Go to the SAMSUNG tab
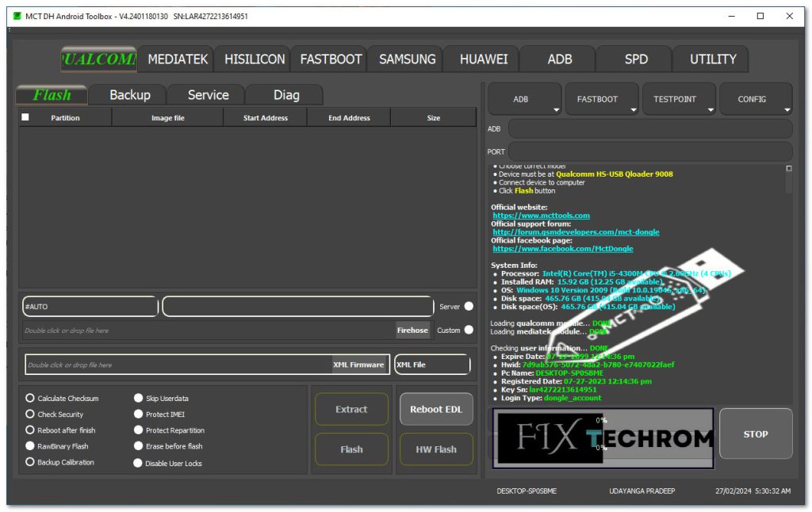This screenshot has height=512, width=812. tap(407, 59)
